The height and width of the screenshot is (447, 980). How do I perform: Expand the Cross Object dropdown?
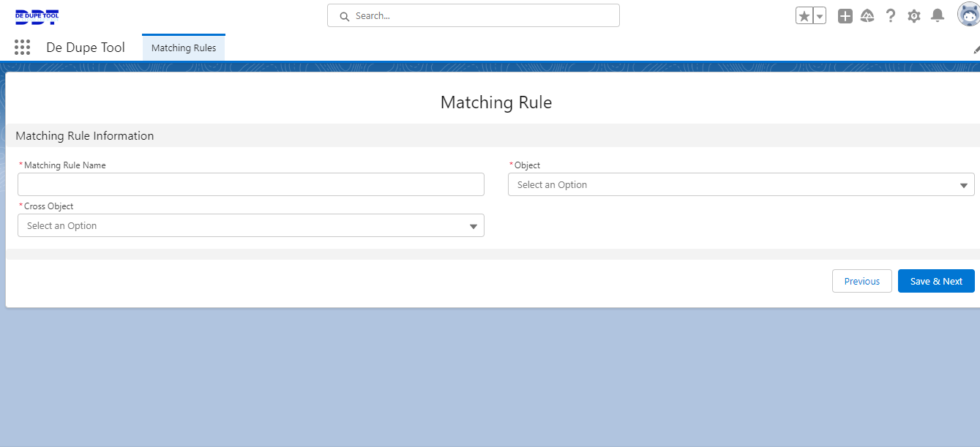click(250, 225)
